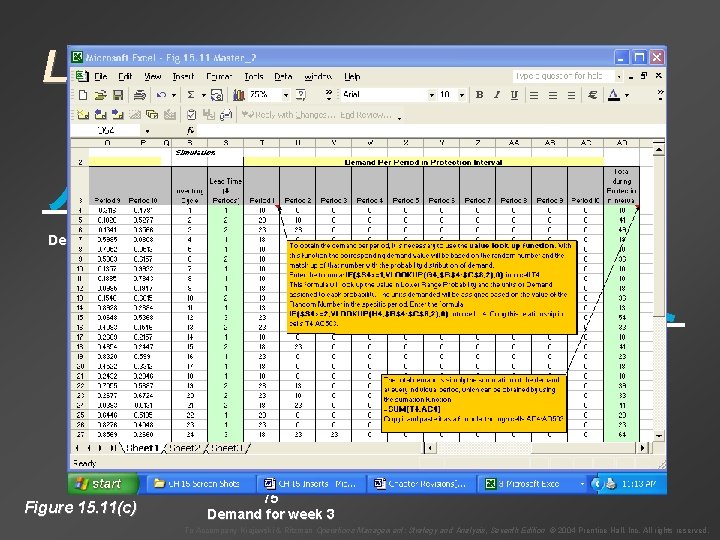Click vertical scrollbar up arrow

658,150
